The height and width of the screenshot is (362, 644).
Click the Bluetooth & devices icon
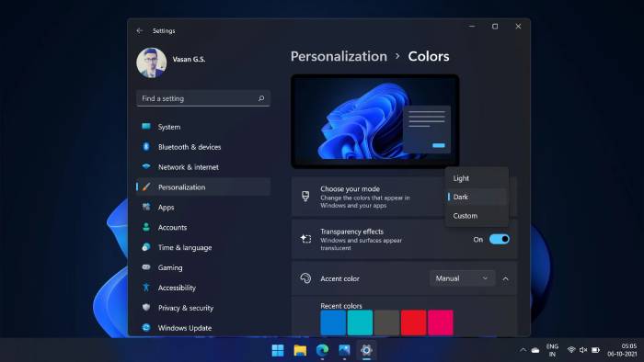tap(146, 147)
